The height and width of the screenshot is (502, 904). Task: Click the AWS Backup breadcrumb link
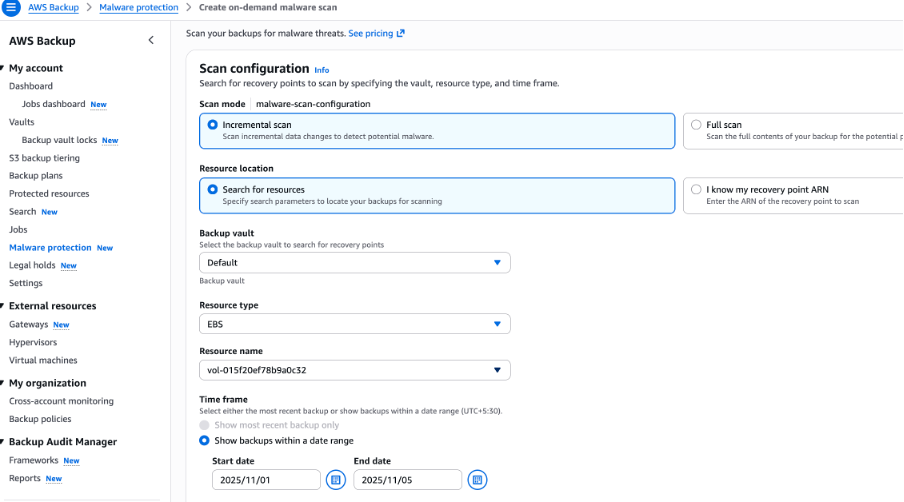click(x=53, y=7)
